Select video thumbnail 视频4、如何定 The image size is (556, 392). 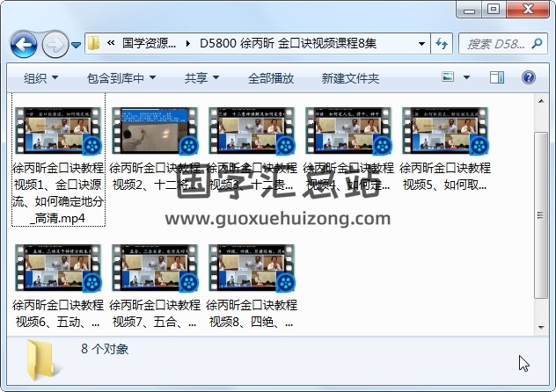348,131
